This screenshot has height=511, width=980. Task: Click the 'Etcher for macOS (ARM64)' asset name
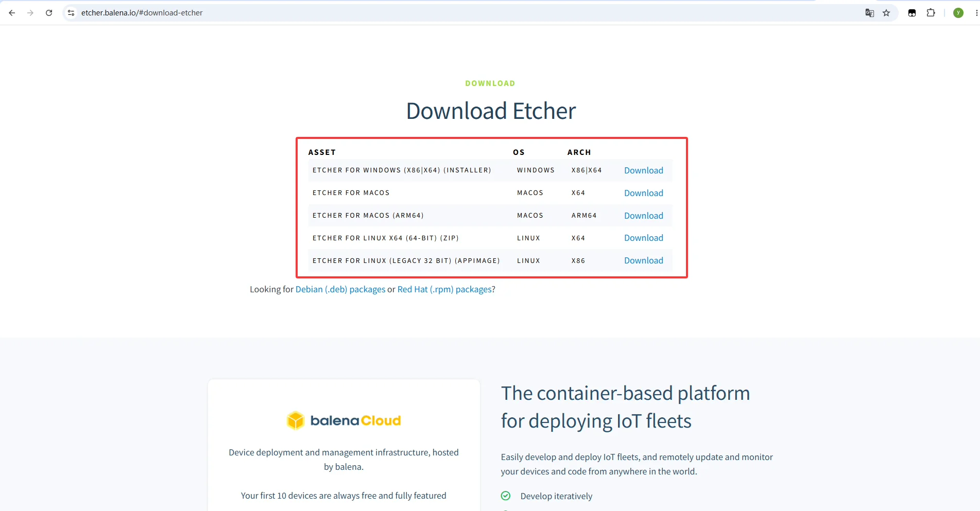[368, 216]
